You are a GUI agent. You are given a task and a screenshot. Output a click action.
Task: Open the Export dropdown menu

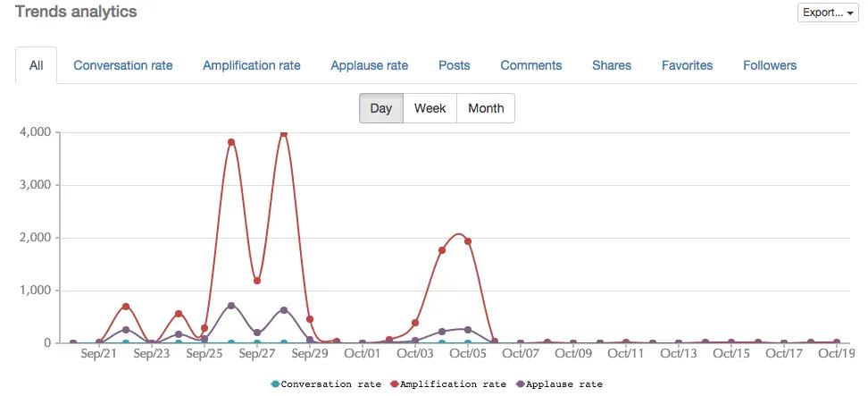pos(828,13)
